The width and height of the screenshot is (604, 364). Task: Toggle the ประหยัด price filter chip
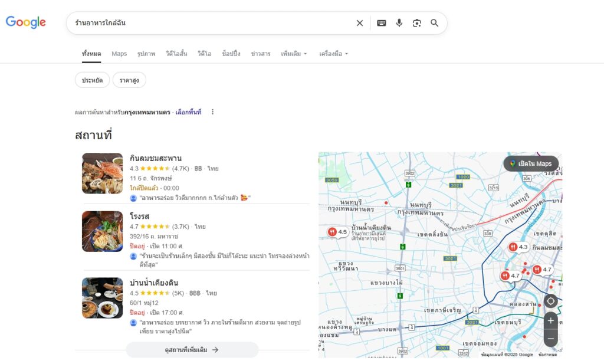(x=91, y=80)
